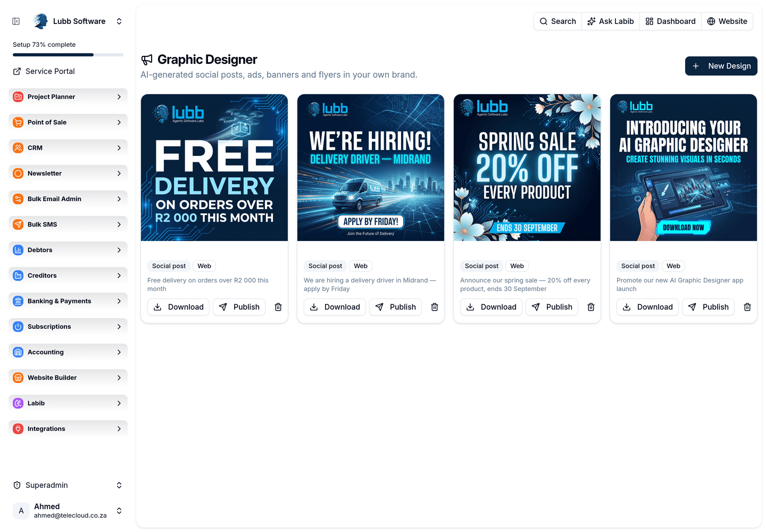Expand Debtors chevron
The width and height of the screenshot is (766, 532).
point(119,250)
